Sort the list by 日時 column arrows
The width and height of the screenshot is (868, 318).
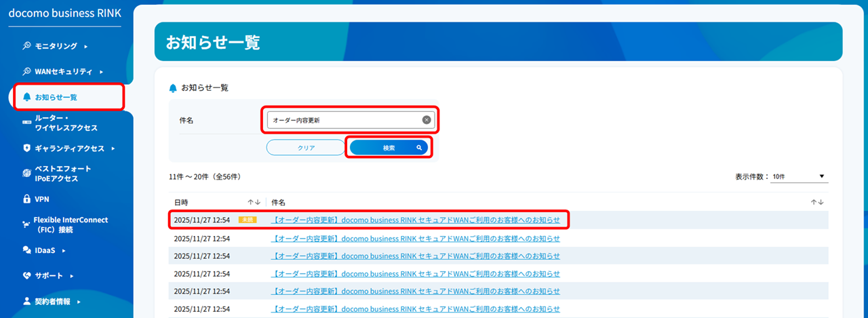coord(254,203)
